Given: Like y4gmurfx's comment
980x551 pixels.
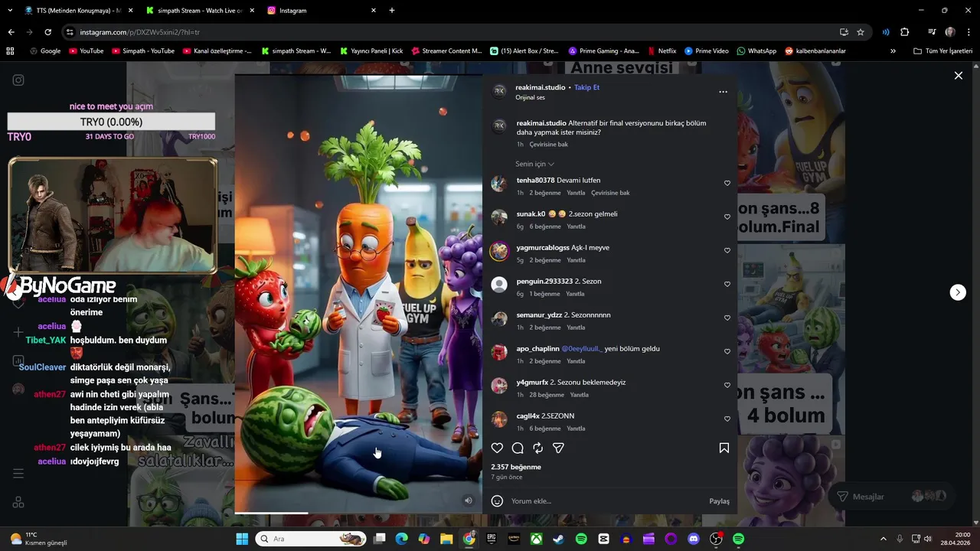Looking at the screenshot, I should [x=727, y=386].
